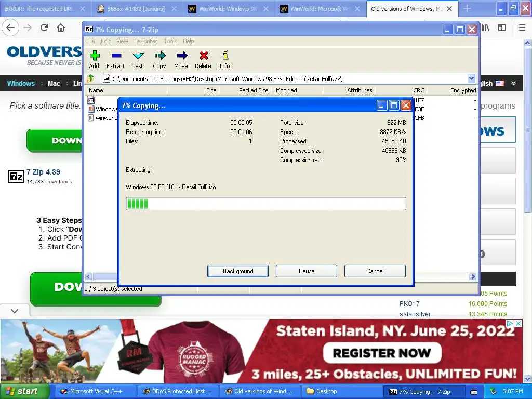Switch to the WinWorld Microsoft tab
The height and width of the screenshot is (399, 532).
point(321,9)
